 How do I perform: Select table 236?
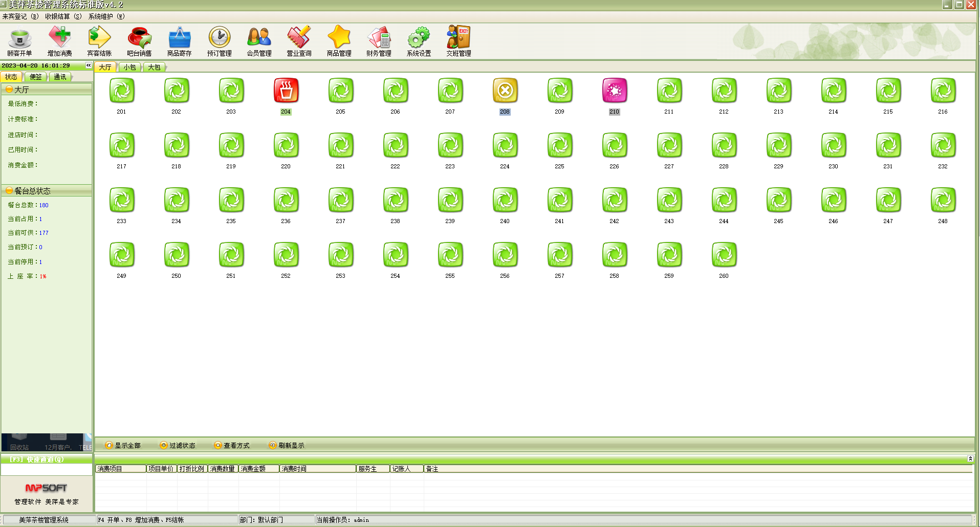tap(286, 200)
